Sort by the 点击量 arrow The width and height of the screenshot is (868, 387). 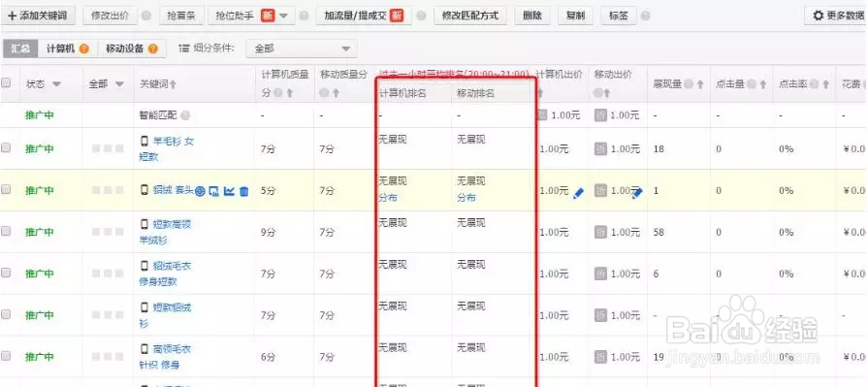(763, 84)
